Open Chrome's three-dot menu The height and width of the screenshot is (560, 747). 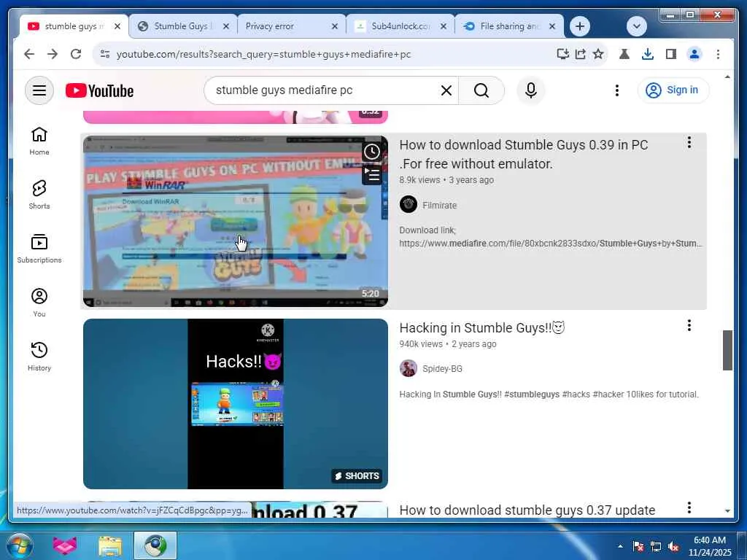(718, 54)
